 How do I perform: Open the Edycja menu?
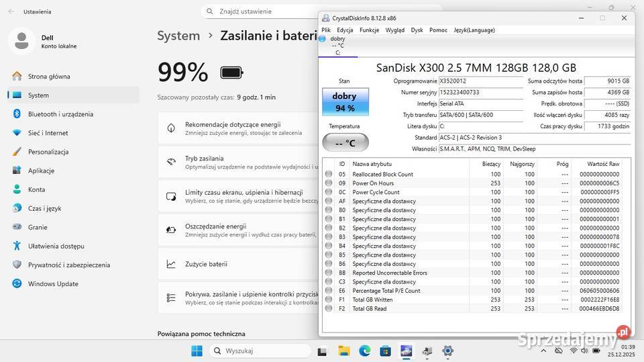pos(345,30)
